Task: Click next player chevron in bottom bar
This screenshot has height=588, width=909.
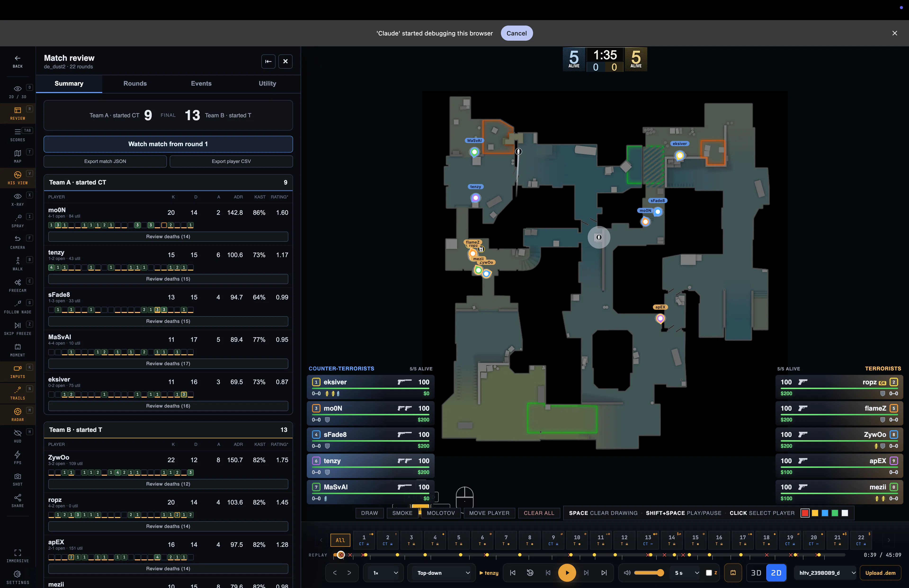Action: point(349,573)
